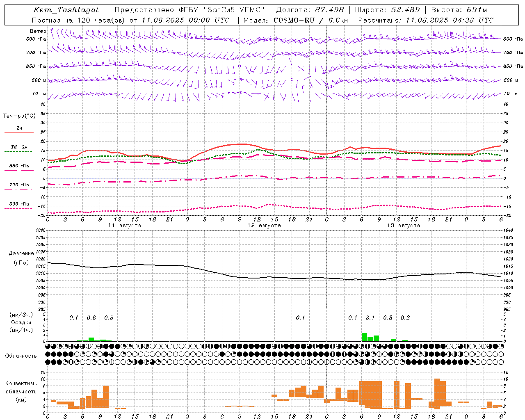The width and height of the screenshot is (525, 420).
Task: Click the "0.2" three-hour precipitation value
Action: pyautogui.click(x=405, y=318)
